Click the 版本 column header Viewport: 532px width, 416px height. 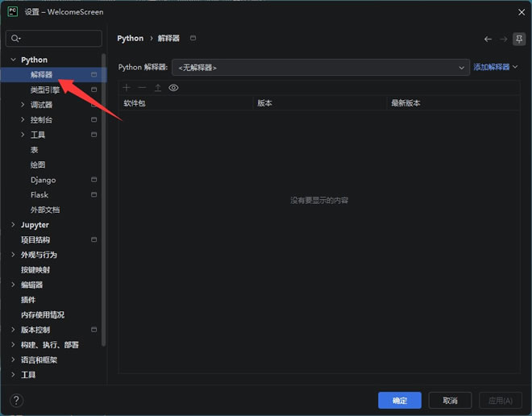point(320,103)
